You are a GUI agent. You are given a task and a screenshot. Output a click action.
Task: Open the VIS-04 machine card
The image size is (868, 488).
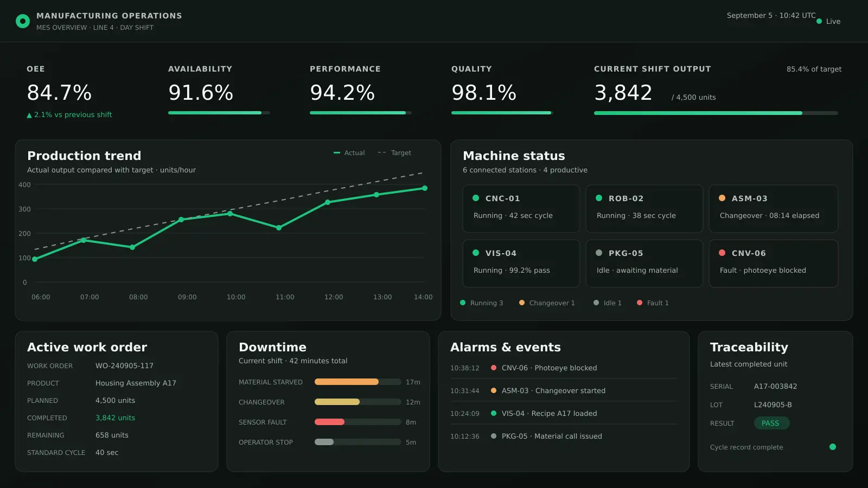click(x=521, y=264)
